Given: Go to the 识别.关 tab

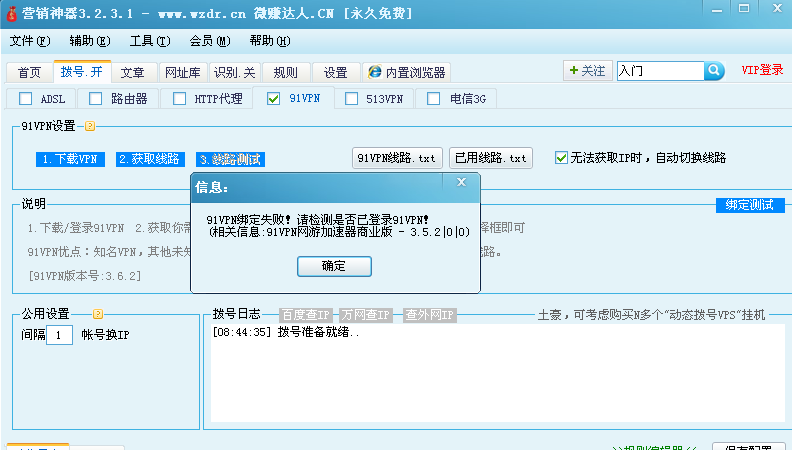Looking at the screenshot, I should (x=234, y=73).
